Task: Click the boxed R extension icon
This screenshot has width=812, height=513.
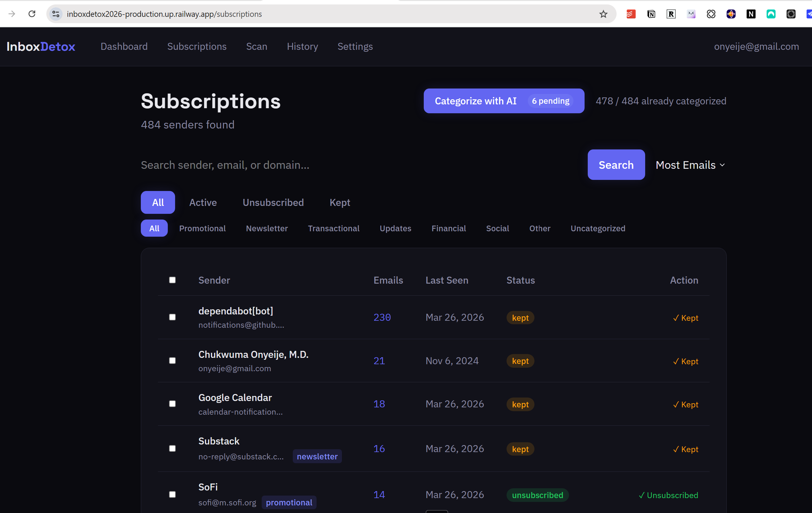Action: pyautogui.click(x=671, y=14)
